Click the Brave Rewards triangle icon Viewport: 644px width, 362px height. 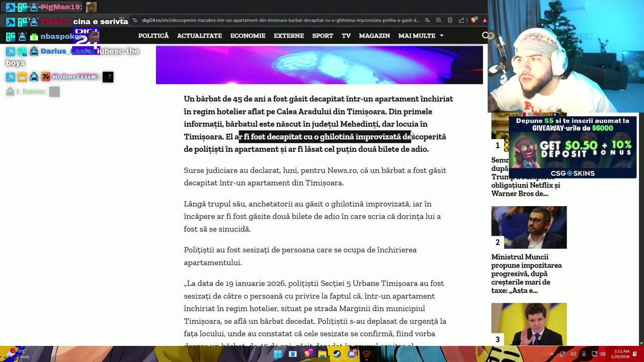point(484,21)
